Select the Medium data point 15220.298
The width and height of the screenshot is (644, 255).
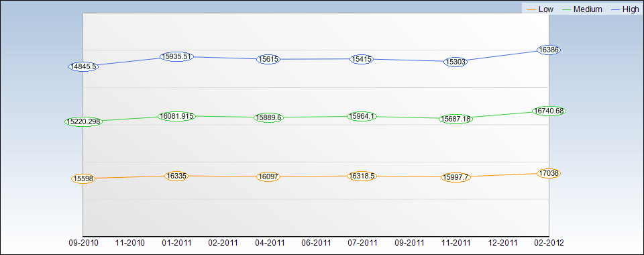pyautogui.click(x=83, y=121)
